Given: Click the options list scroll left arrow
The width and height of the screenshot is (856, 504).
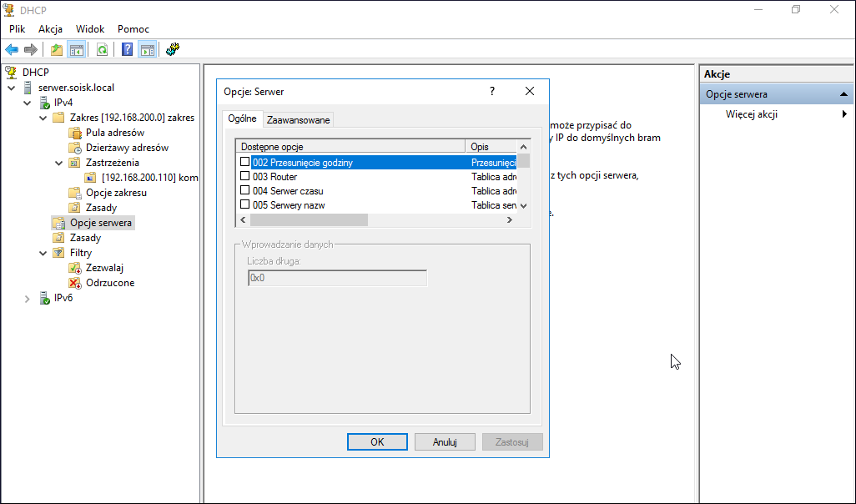Looking at the screenshot, I should pos(243,219).
